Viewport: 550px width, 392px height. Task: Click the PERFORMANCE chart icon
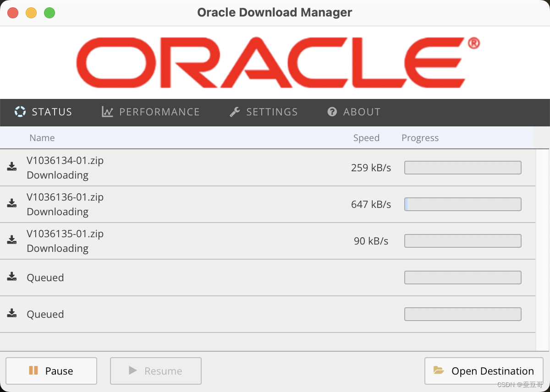(107, 112)
